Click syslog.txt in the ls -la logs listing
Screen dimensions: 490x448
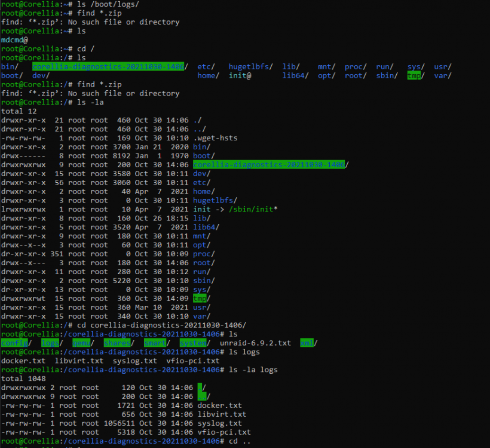coord(220,424)
